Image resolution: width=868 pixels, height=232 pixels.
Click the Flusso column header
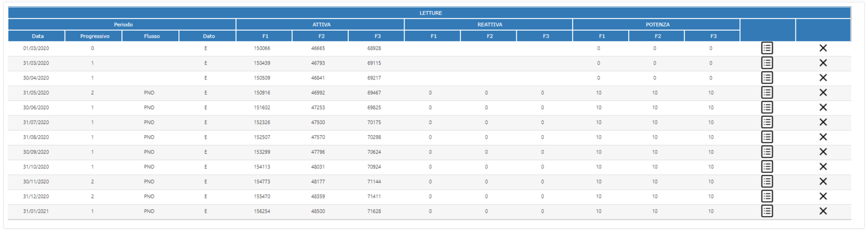click(152, 36)
